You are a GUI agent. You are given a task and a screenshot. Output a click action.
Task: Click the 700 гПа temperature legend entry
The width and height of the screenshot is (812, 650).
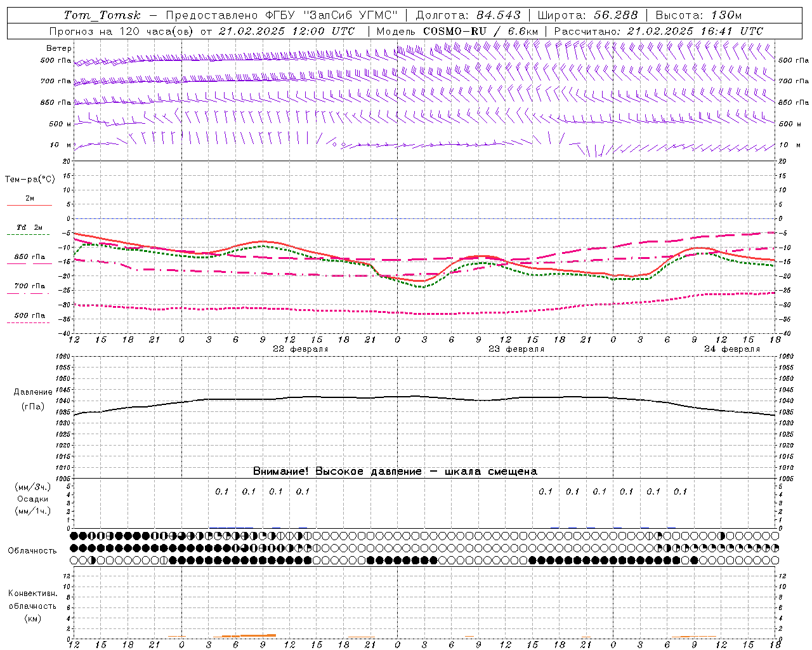[x=29, y=286]
